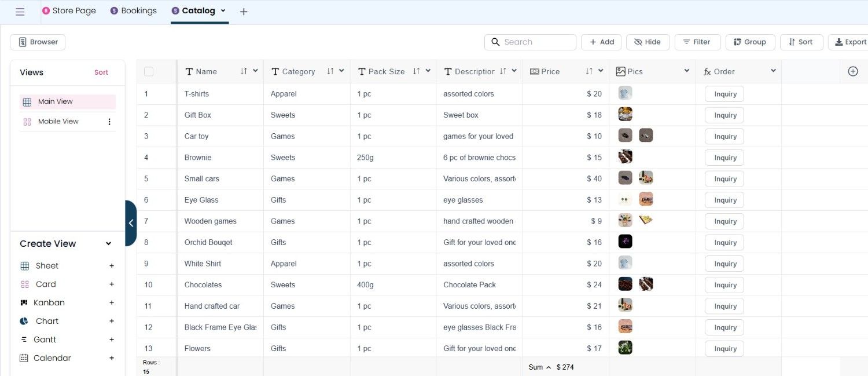
Task: Click the Inquiry button for T-shirts row
Action: [724, 94]
